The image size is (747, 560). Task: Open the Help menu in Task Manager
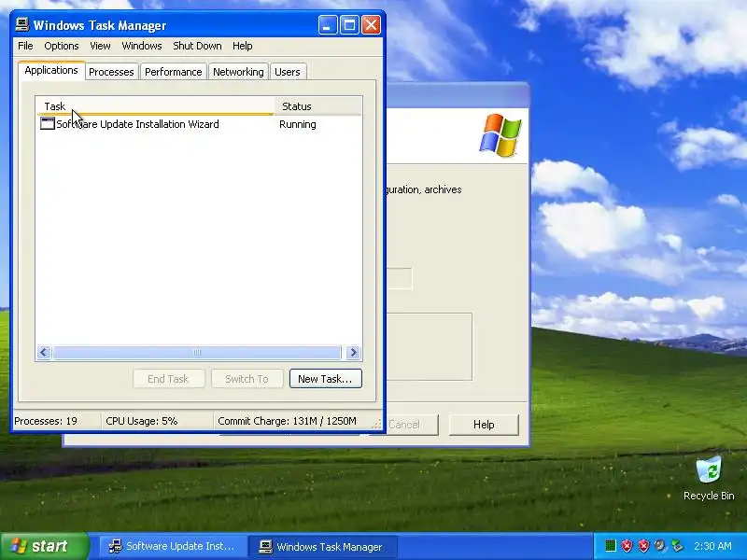[x=242, y=46]
